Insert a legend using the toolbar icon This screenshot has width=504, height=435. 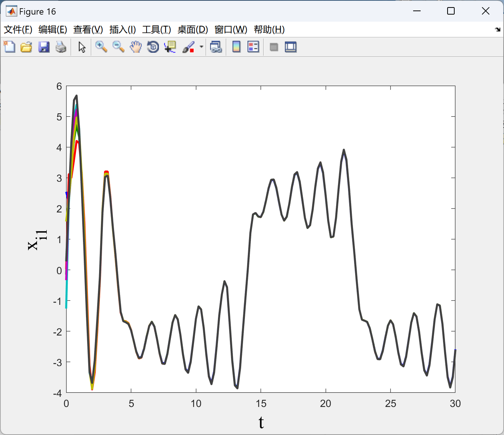point(253,47)
